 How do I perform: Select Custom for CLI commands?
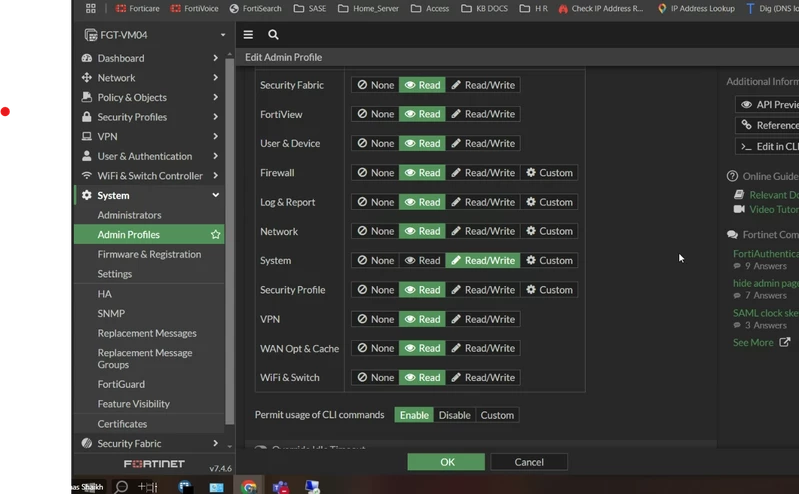click(497, 415)
